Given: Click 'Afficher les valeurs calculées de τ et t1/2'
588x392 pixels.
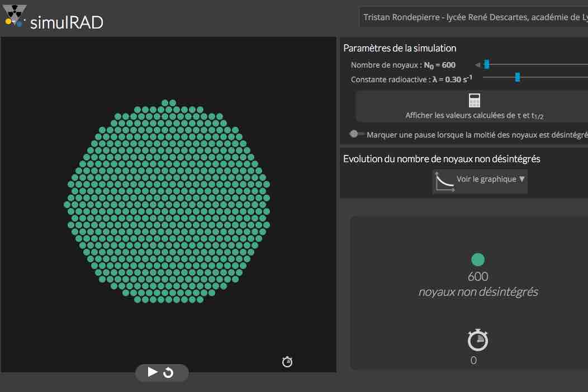Looking at the screenshot, I should click(474, 115).
